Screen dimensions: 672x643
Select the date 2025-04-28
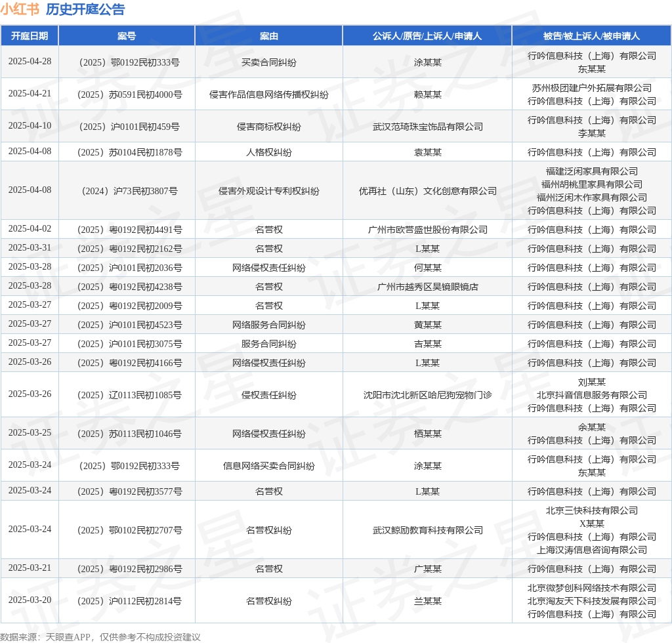click(x=30, y=61)
